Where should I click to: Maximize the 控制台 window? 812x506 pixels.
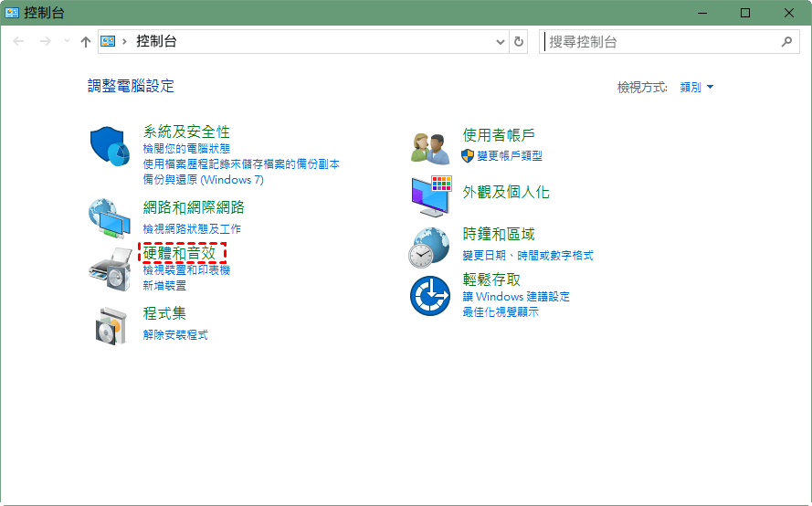click(x=745, y=13)
